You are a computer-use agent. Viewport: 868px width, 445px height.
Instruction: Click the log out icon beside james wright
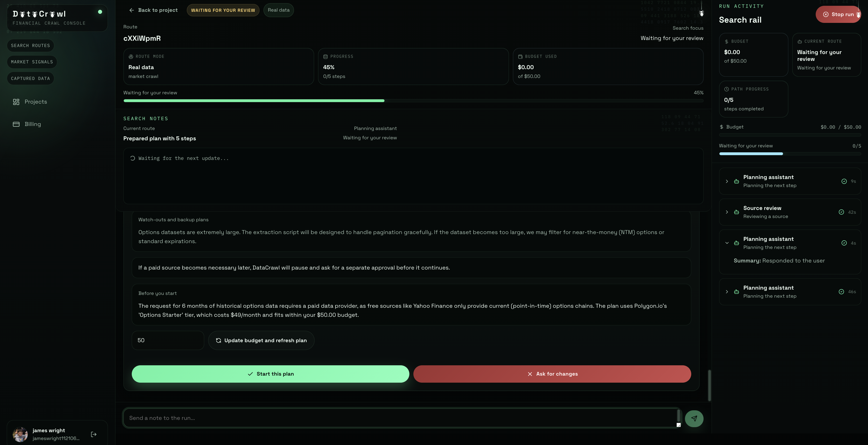coord(94,434)
